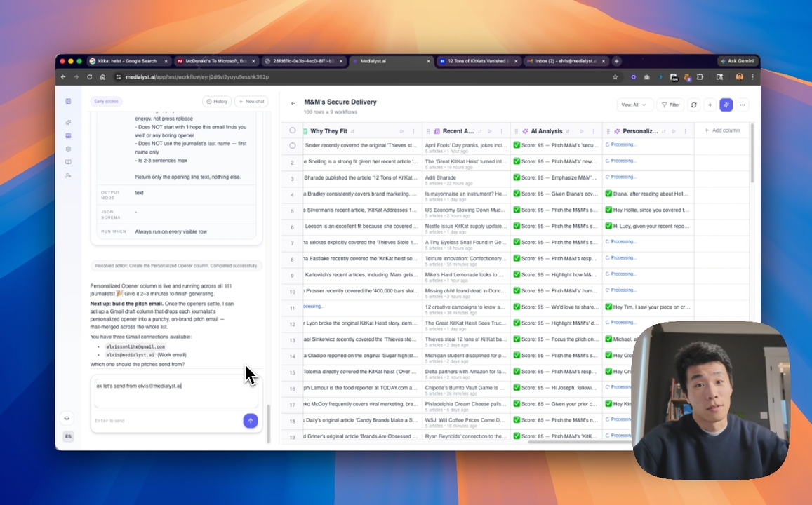
Task: Open chat History
Action: [x=217, y=102]
